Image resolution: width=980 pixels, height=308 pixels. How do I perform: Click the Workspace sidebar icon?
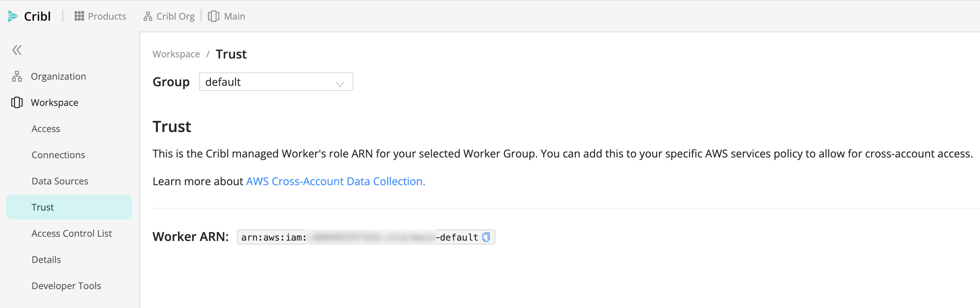click(x=17, y=102)
